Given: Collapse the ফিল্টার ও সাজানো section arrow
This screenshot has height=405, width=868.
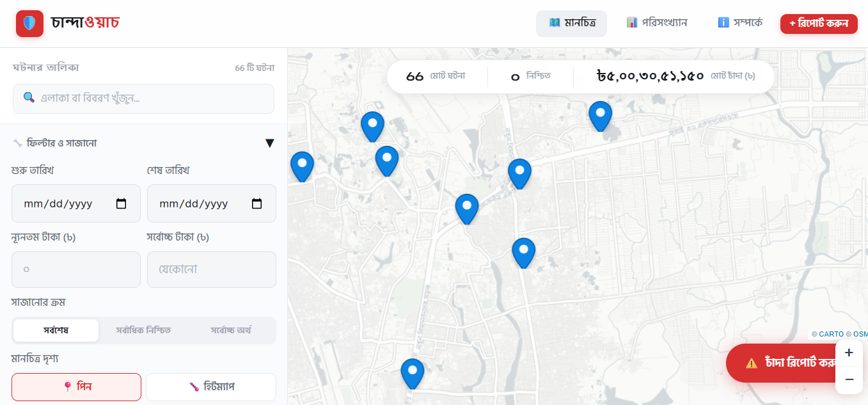Looking at the screenshot, I should click(269, 143).
